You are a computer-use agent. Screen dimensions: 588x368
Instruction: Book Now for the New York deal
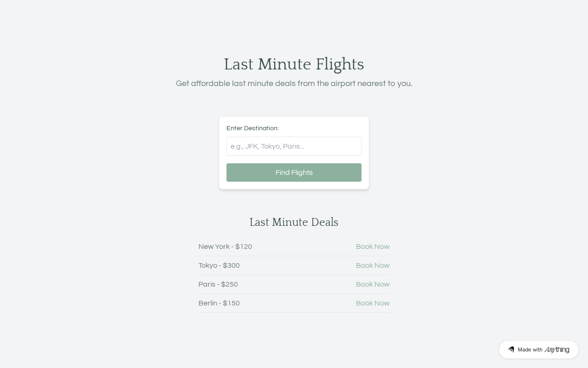tap(373, 247)
